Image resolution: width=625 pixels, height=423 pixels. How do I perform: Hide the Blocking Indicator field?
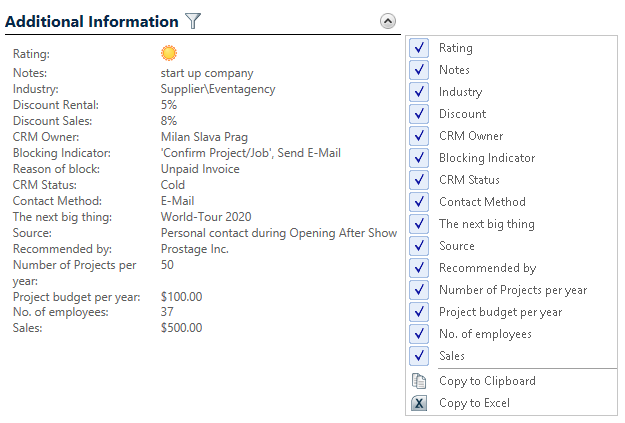(x=420, y=158)
